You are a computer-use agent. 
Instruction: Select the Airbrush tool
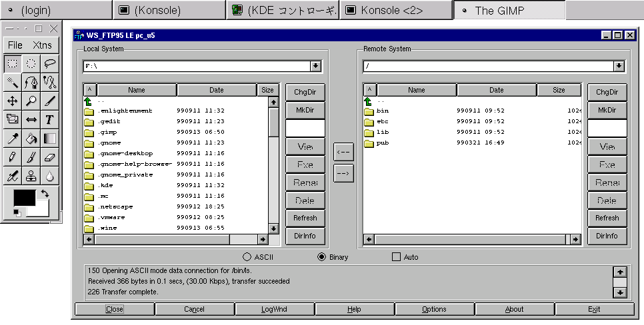pos(13,176)
